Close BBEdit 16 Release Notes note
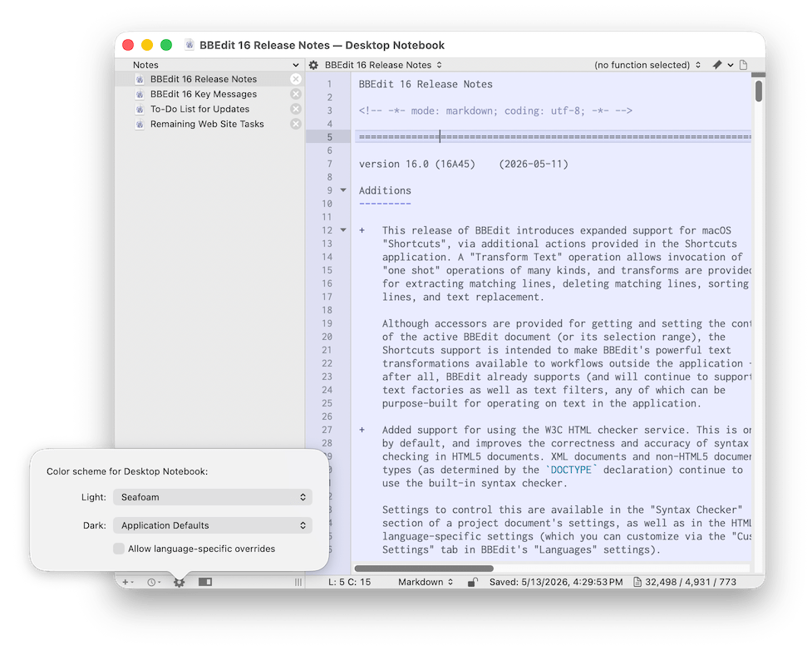Image resolution: width=812 pixels, height=650 pixels. tap(296, 79)
